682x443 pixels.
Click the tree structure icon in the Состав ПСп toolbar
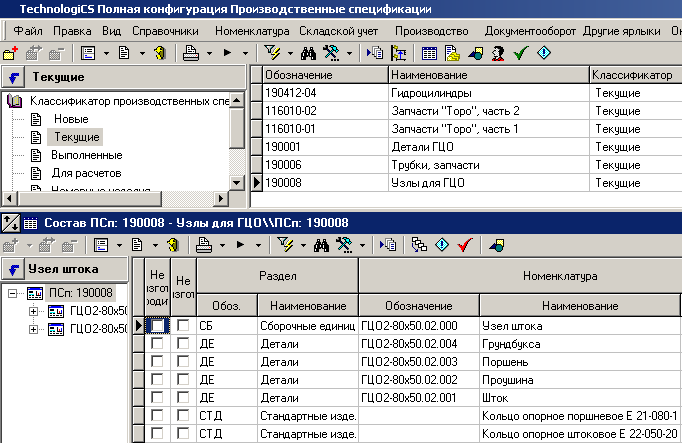(419, 245)
